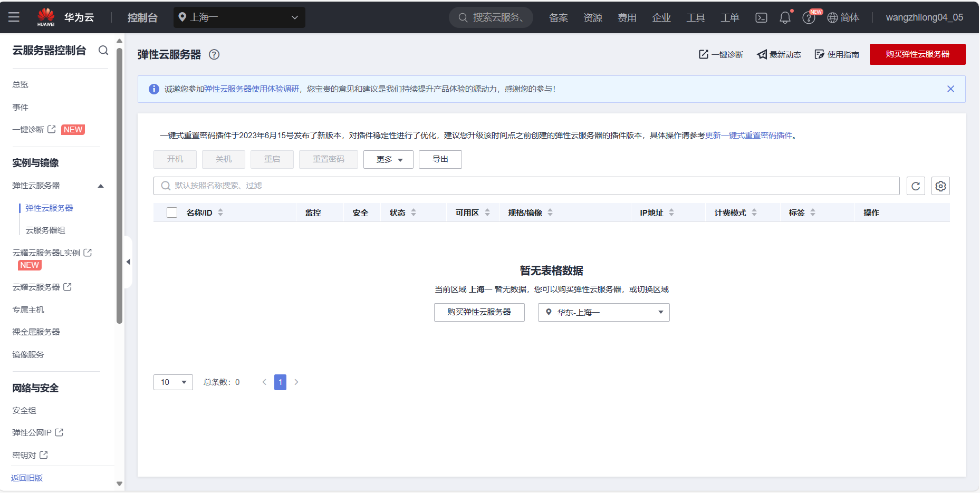Toggle sorting on the IP地址 column

tap(671, 212)
